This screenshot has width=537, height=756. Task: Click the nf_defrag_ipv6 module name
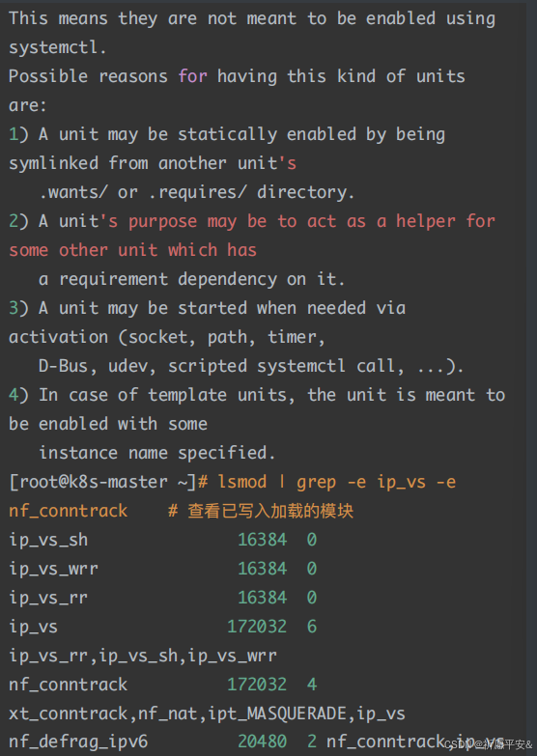[x=78, y=742]
